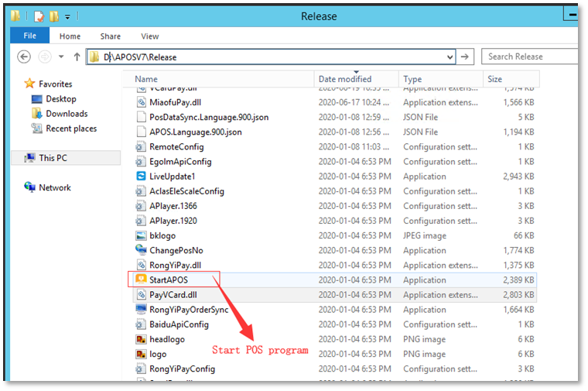Select Network in navigation pane
The image size is (588, 391).
tap(55, 187)
